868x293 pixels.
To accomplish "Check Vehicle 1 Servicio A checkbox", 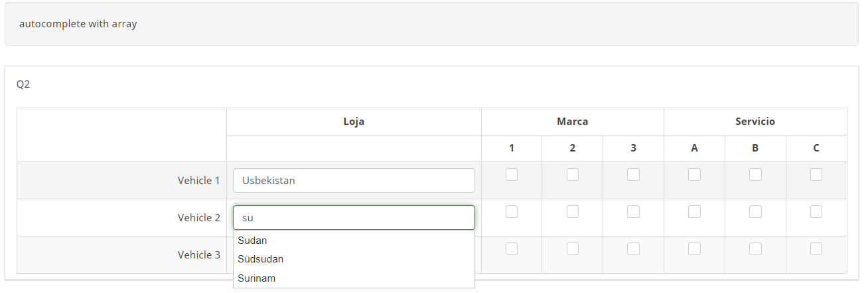I will pyautogui.click(x=694, y=175).
